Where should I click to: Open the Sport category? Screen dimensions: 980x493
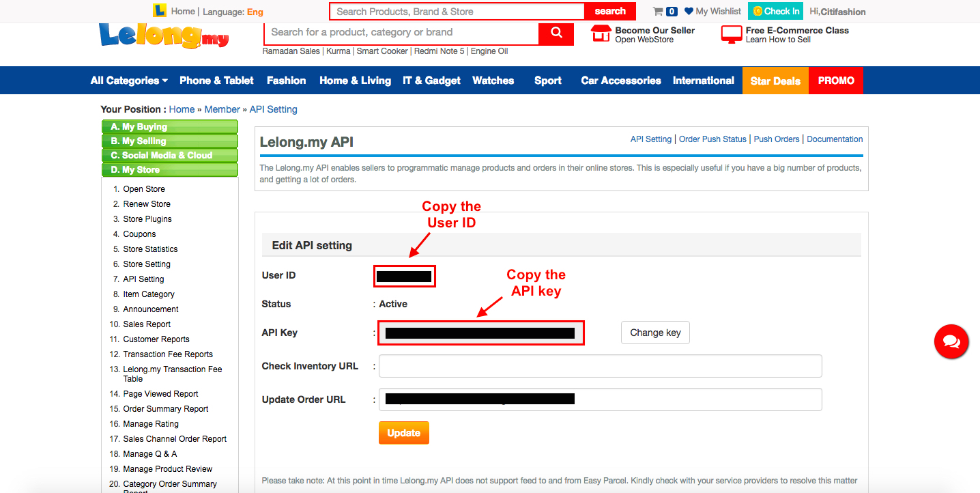(548, 81)
